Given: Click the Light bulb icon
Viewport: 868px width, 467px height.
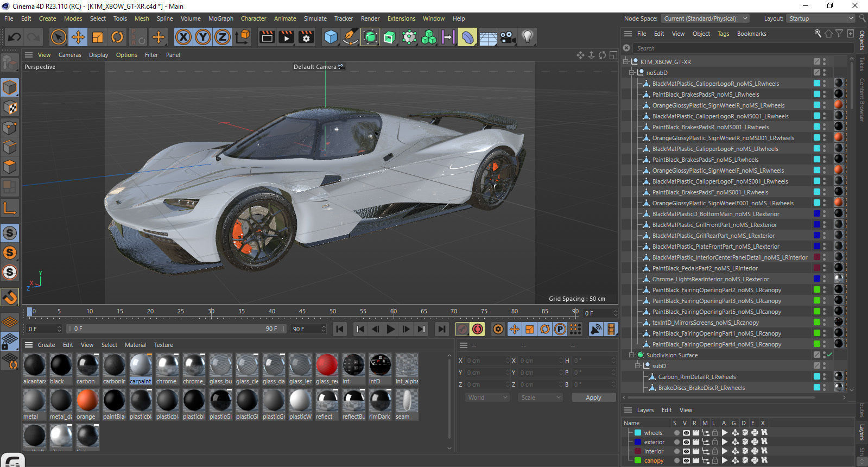Looking at the screenshot, I should pos(527,37).
